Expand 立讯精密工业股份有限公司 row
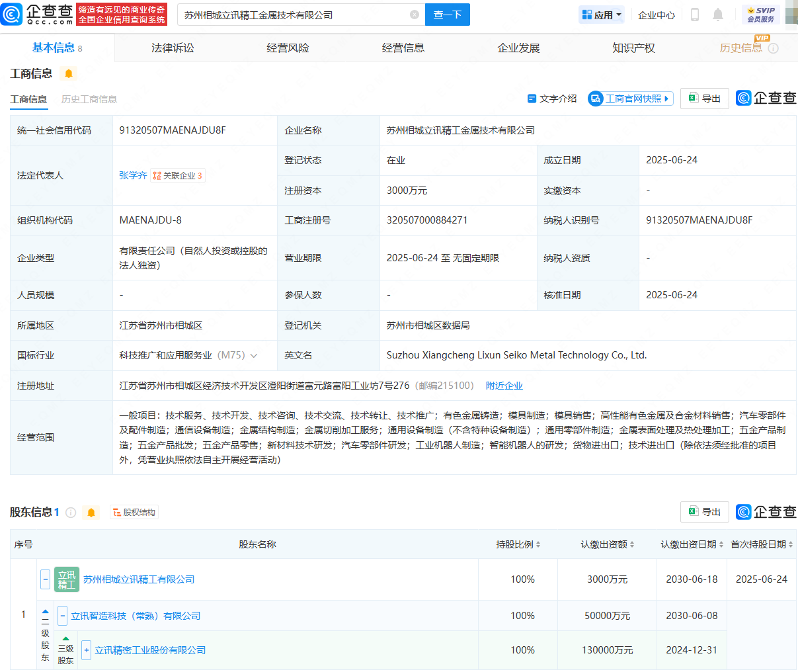The width and height of the screenshot is (798, 672). coord(86,650)
